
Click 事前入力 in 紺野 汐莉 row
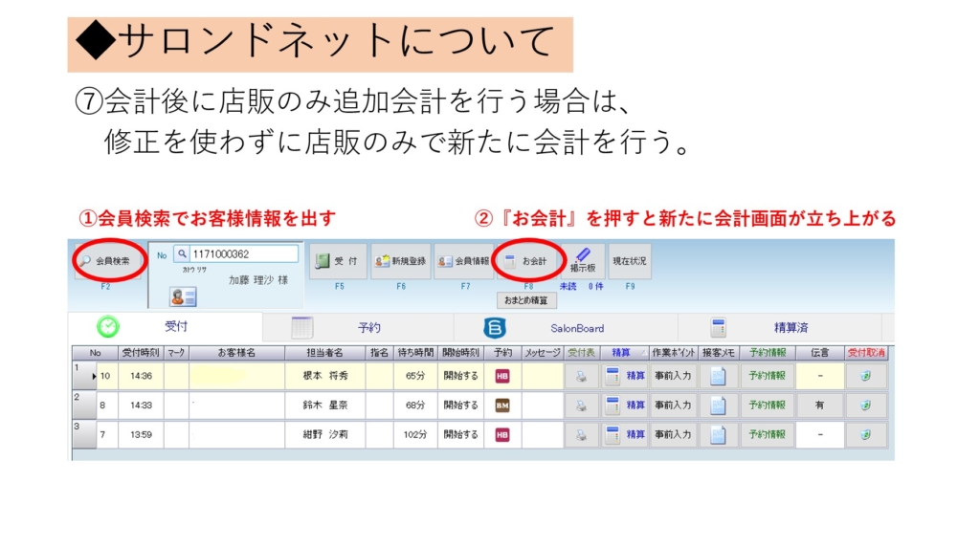click(x=673, y=435)
